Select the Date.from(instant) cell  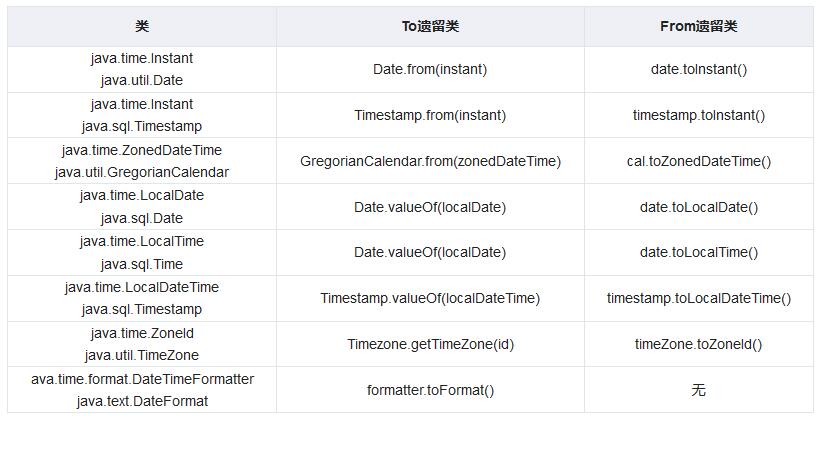click(x=430, y=69)
